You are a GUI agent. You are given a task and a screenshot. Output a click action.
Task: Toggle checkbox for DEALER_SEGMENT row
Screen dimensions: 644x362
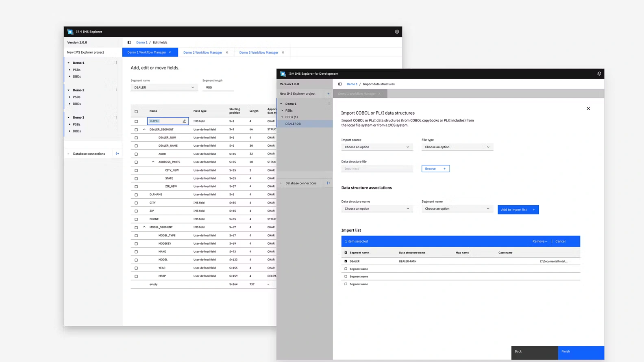coord(136,130)
